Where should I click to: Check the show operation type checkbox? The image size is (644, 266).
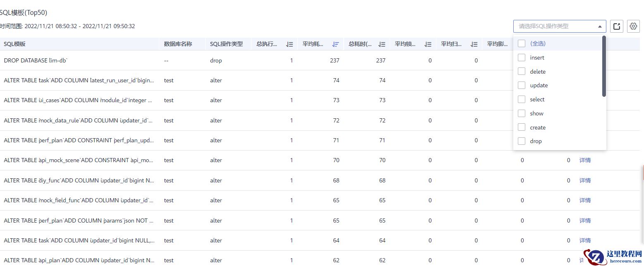coord(522,113)
